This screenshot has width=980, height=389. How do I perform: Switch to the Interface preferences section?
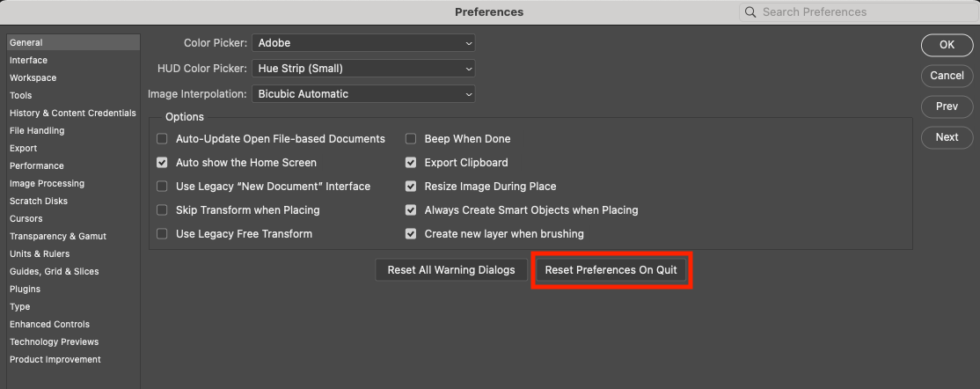click(29, 60)
